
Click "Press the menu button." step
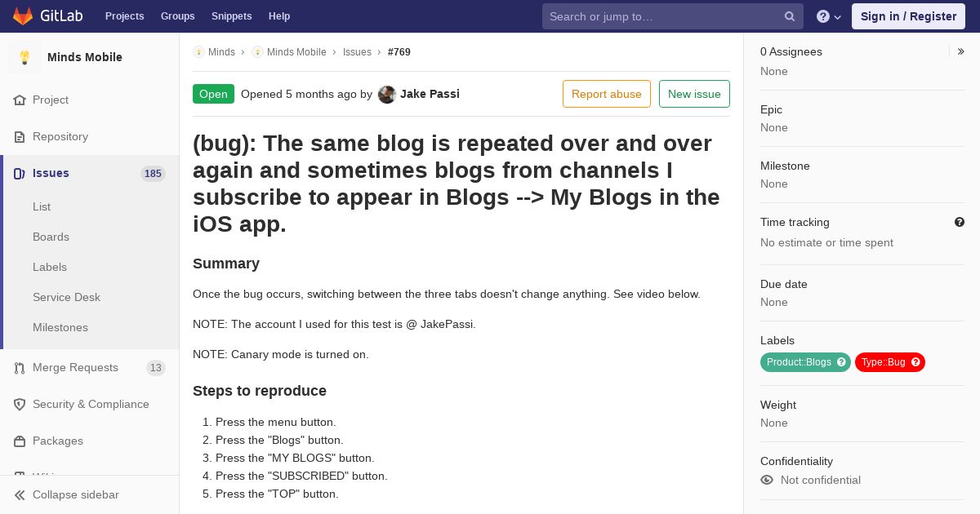tap(276, 422)
